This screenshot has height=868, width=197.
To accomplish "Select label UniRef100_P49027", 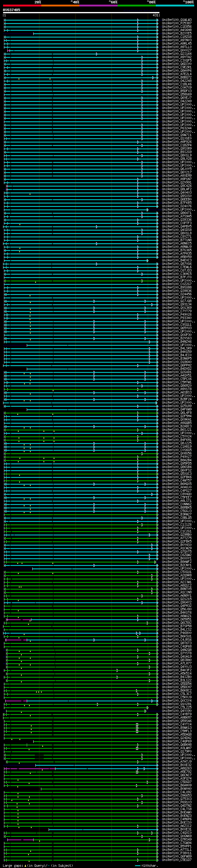I will (x=177, y=457).
